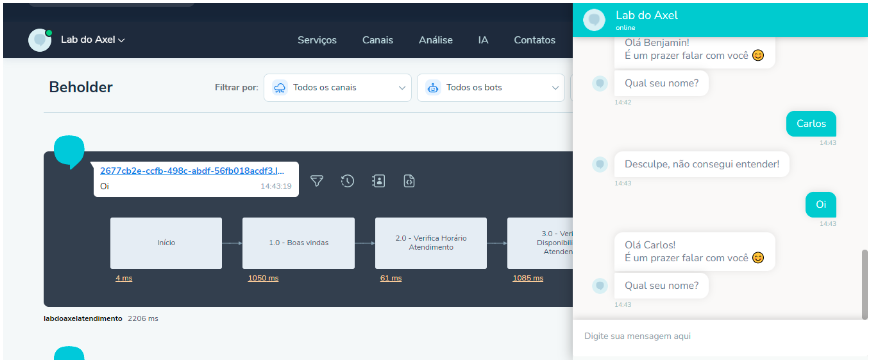869x360 pixels.
Task: Click the bot avatar beside Desculpe message
Action: [x=600, y=164]
